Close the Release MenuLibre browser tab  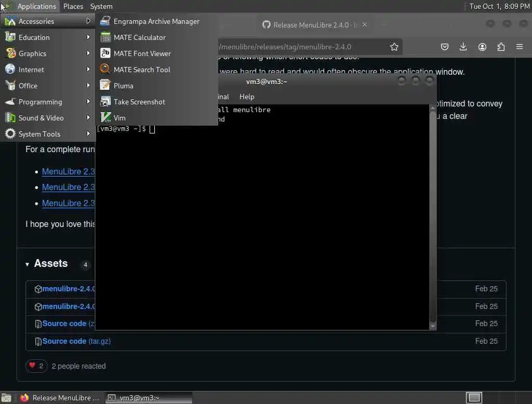tap(365, 24)
